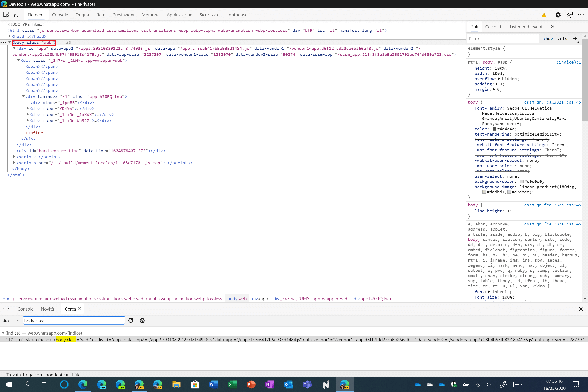Switch to the Console tab

coord(60,15)
